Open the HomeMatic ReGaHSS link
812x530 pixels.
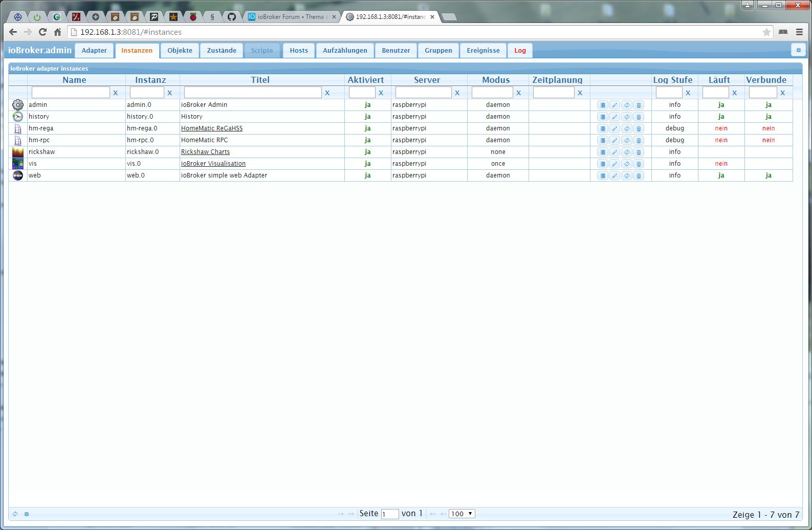212,128
